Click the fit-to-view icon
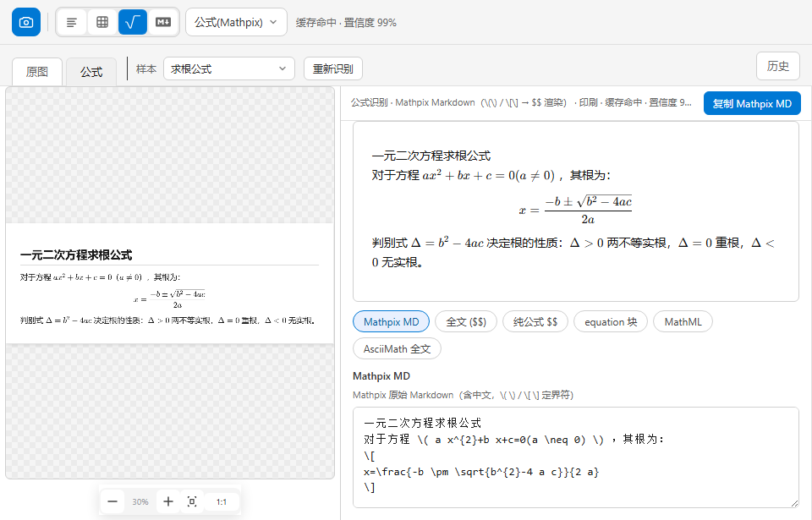 tap(192, 501)
